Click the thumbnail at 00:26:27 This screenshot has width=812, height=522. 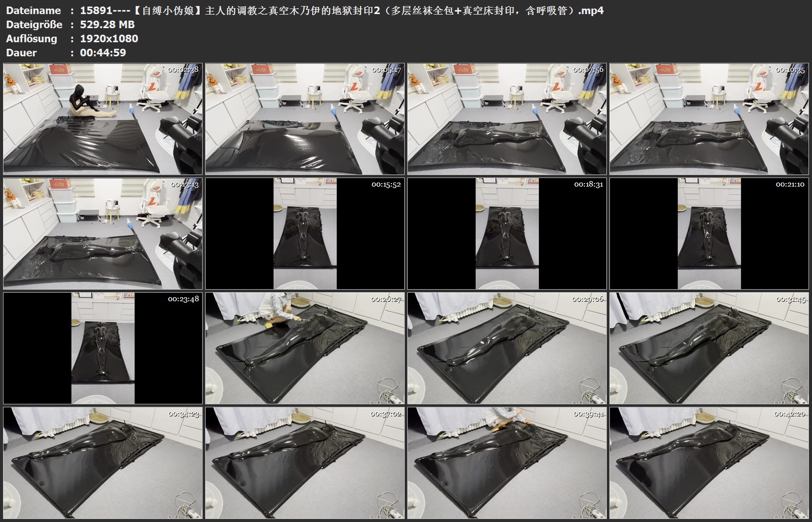[305, 348]
